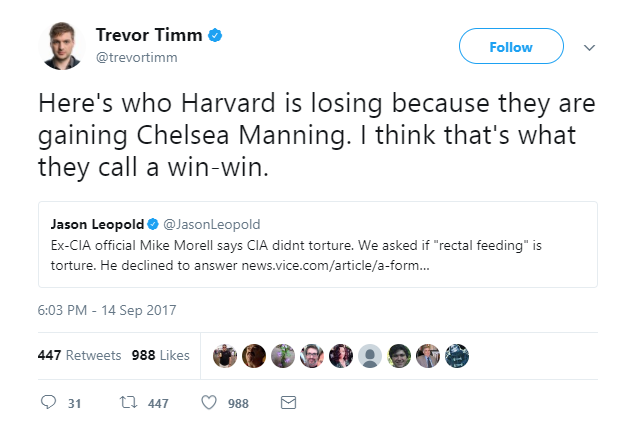629x440 pixels.
Task: Open the @trevortimm handle link
Action: (136, 57)
